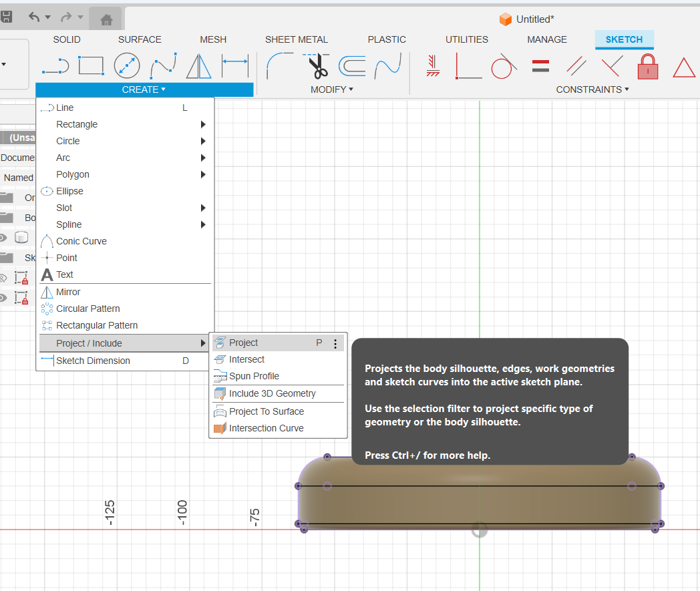The height and width of the screenshot is (591, 700).
Task: Choose Rectangular Pattern menu item
Action: [x=125, y=325]
